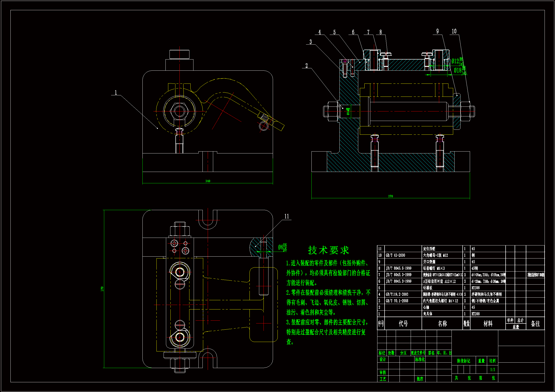Click the 备注 column header

point(535,324)
